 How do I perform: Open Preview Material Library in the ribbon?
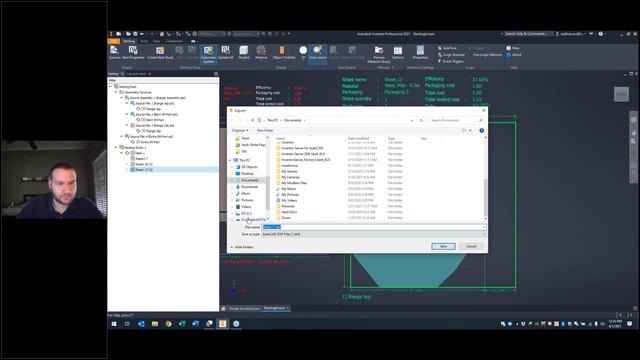pyautogui.click(x=379, y=54)
